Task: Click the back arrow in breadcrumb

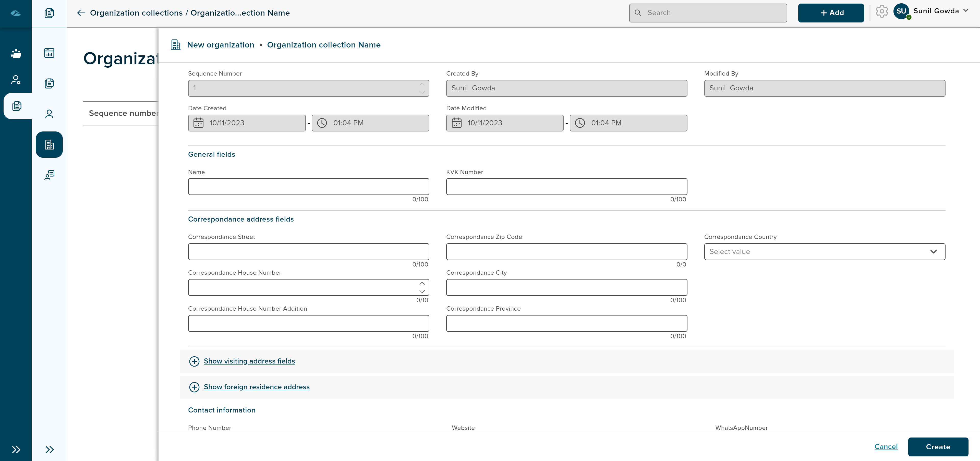Action: (81, 13)
